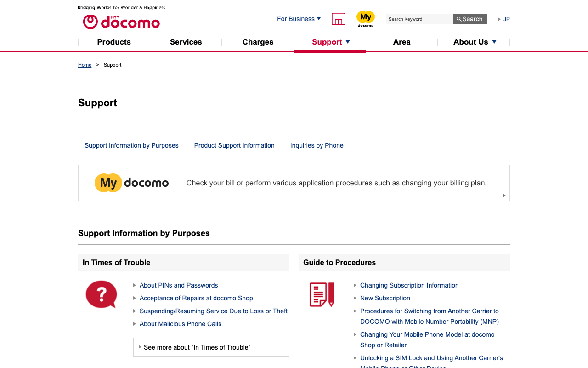Go to the Area menu item
Image resolution: width=588 pixels, height=368 pixels.
pos(401,42)
